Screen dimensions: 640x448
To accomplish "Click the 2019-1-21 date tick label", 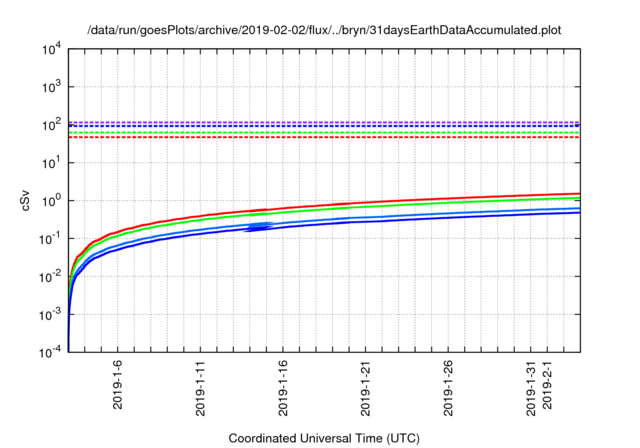I will (365, 388).
